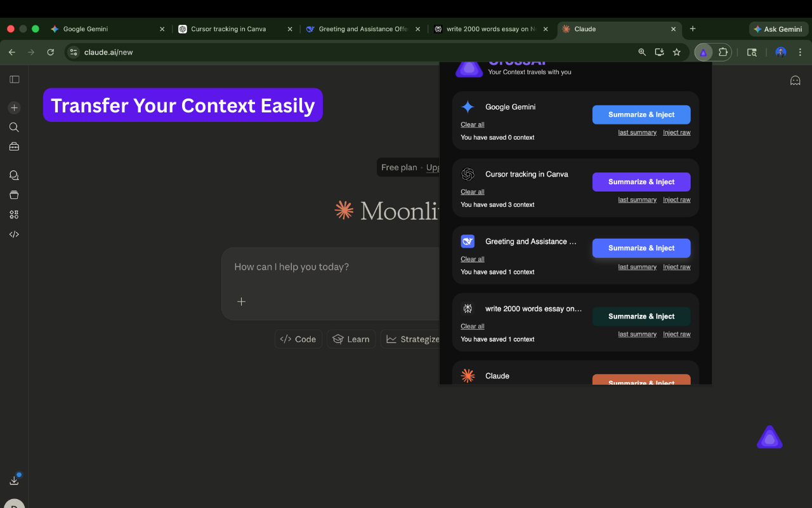Viewport: 812px width, 508px height.
Task: Click Clear all under Cursor tracking in Canva
Action: [473, 192]
